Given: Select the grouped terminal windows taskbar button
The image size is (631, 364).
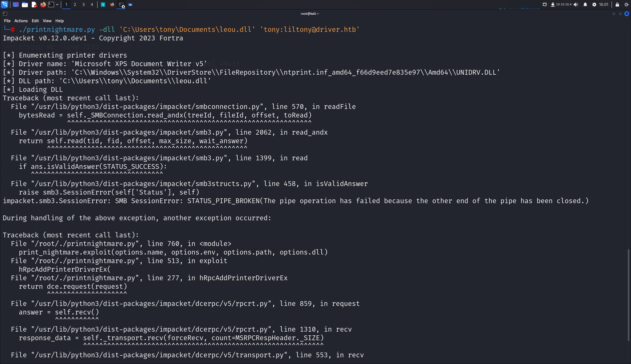Looking at the screenshot, I should [121, 5].
